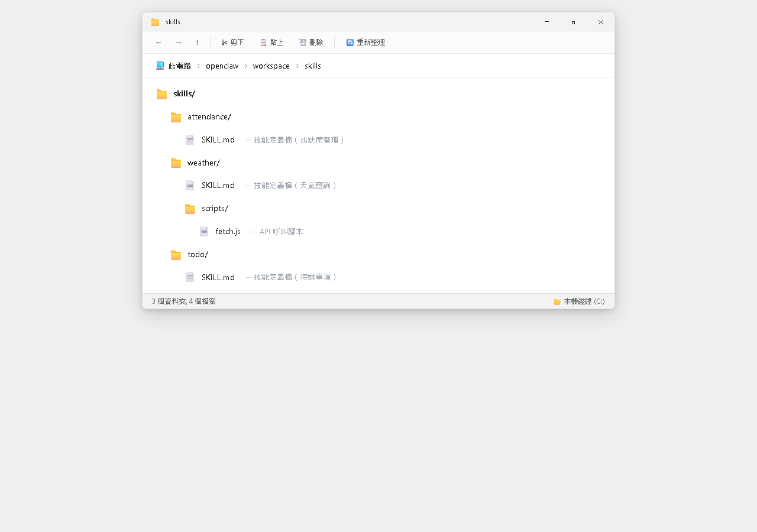
Task: Open the attendance/ folder
Action: click(209, 117)
